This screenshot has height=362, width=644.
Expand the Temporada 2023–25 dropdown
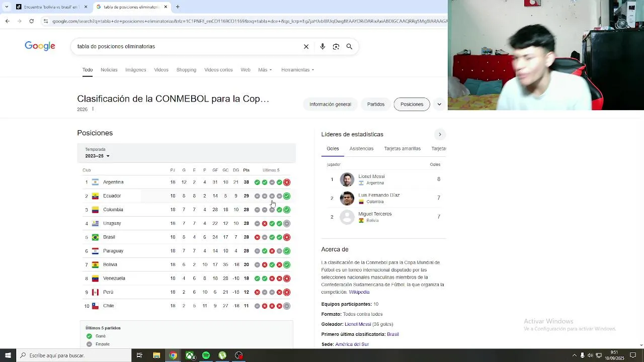pyautogui.click(x=97, y=156)
